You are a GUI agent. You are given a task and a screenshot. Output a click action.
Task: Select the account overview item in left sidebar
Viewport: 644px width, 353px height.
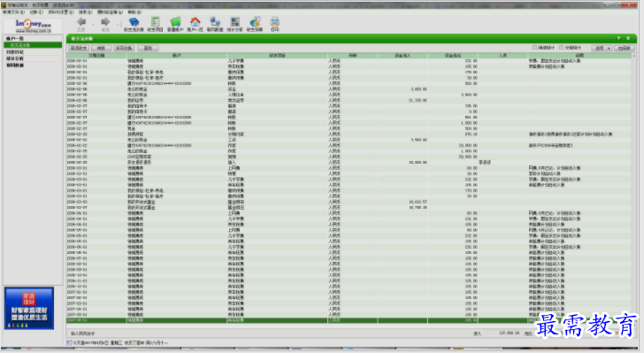15,39
